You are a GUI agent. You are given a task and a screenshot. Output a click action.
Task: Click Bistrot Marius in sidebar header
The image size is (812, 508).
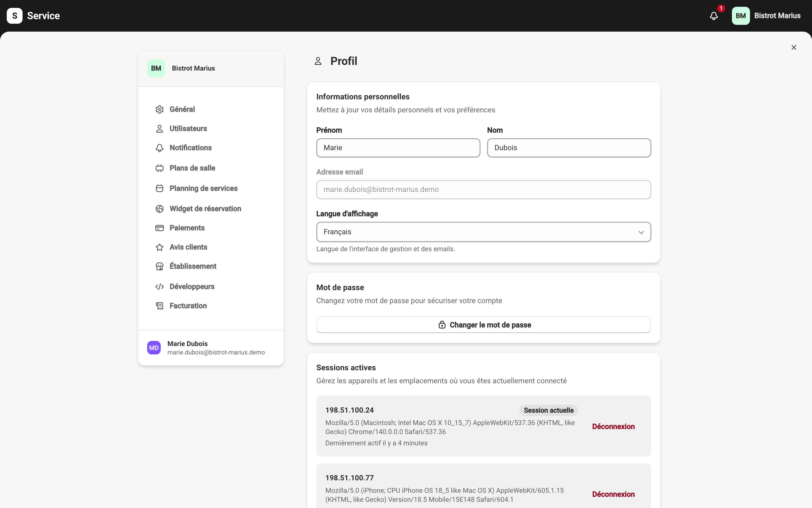[x=193, y=68]
